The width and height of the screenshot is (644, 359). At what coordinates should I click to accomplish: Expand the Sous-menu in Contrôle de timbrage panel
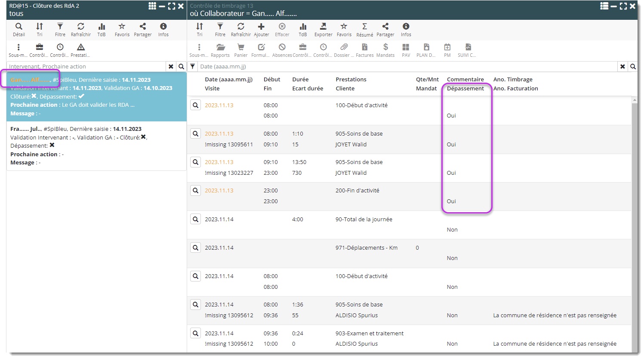199,50
